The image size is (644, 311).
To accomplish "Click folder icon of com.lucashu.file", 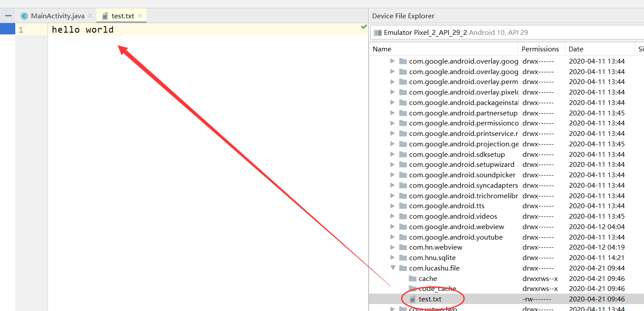I will pyautogui.click(x=403, y=268).
